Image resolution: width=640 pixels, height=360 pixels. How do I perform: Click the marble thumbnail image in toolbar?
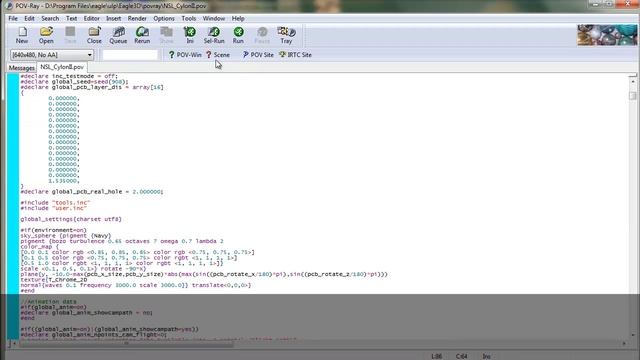(607, 35)
